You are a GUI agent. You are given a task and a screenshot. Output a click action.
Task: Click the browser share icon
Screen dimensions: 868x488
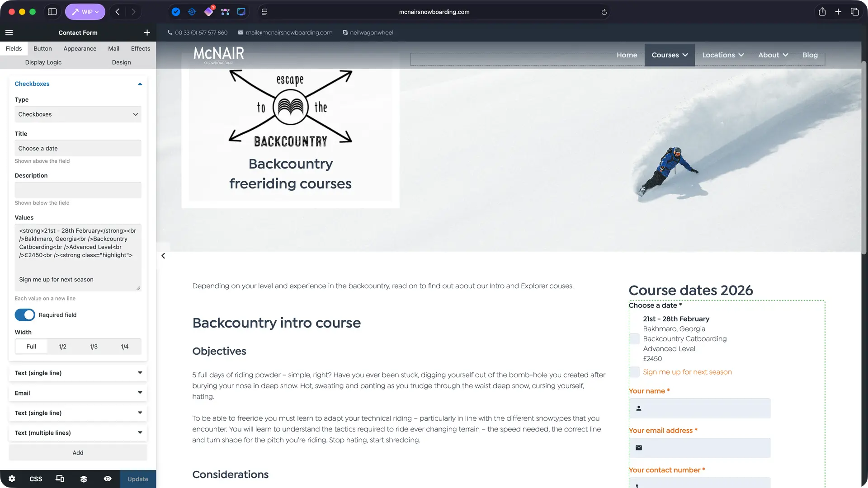coord(822,12)
